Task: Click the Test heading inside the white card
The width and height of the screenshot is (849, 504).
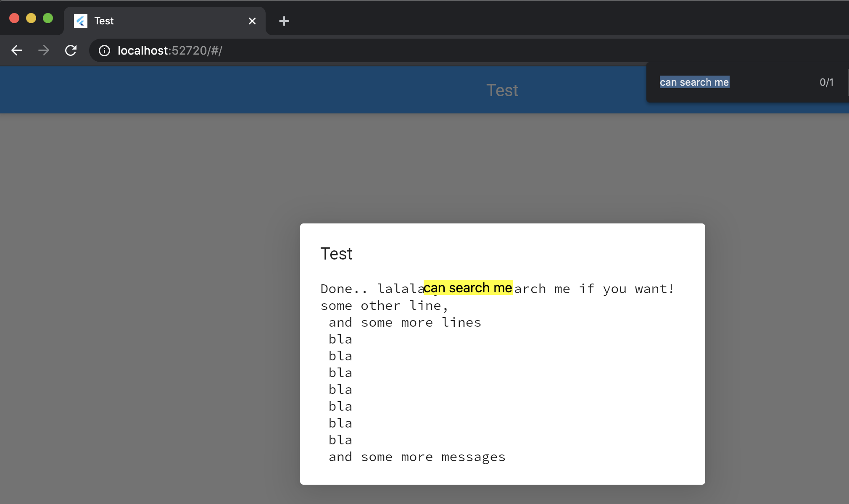Action: tap(336, 253)
